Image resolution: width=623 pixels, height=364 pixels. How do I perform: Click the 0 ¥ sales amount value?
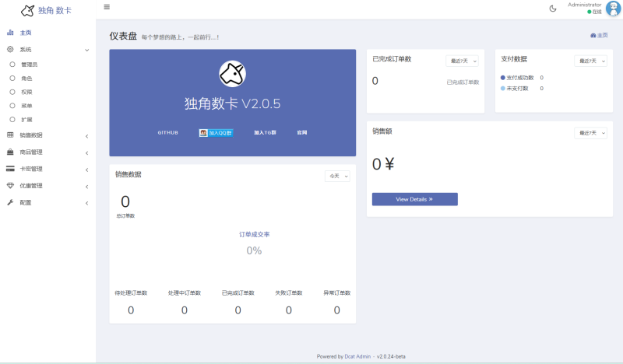click(x=383, y=164)
